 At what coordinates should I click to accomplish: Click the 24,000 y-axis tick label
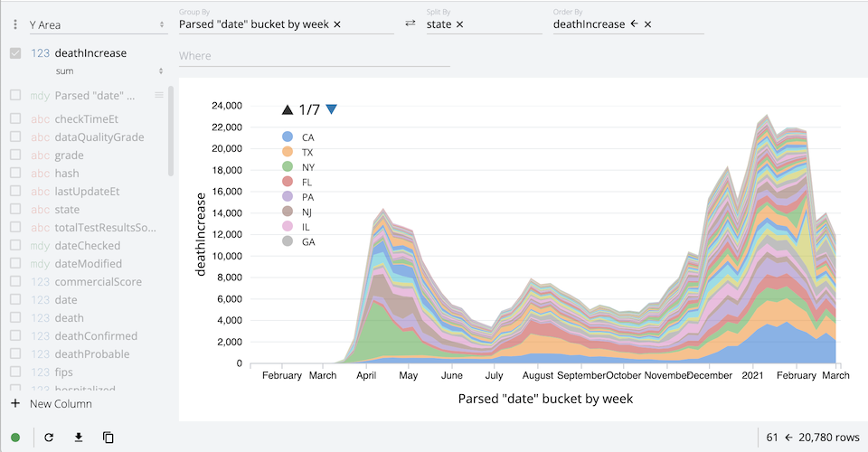226,106
